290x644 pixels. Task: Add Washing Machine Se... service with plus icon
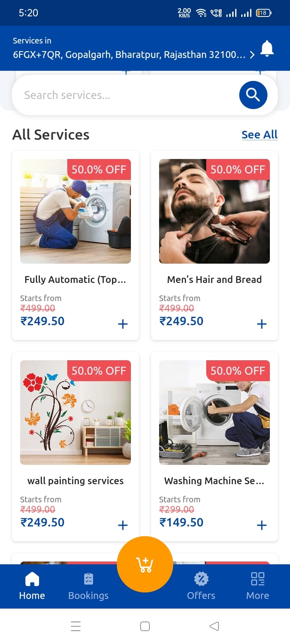[262, 525]
